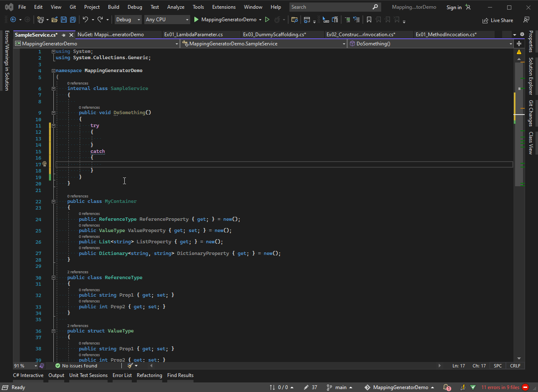The image size is (538, 392).
Task: Collapse the MyContainer class outline
Action: (53, 202)
